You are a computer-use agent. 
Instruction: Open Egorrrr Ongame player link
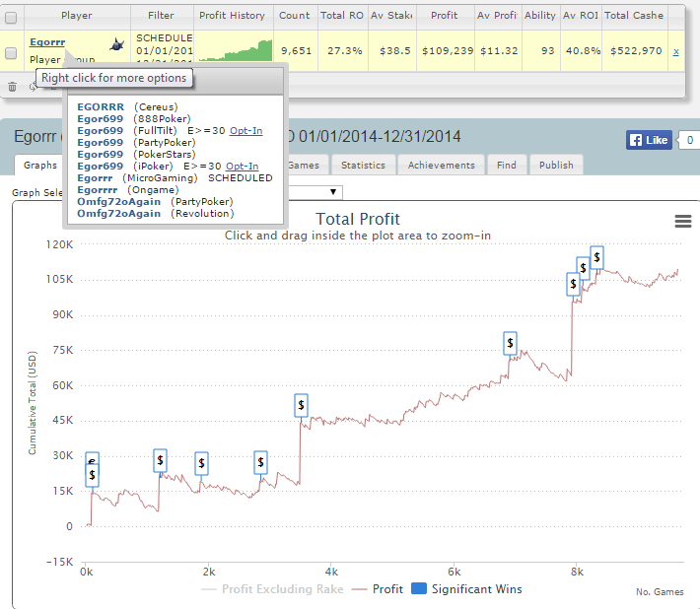(98, 189)
